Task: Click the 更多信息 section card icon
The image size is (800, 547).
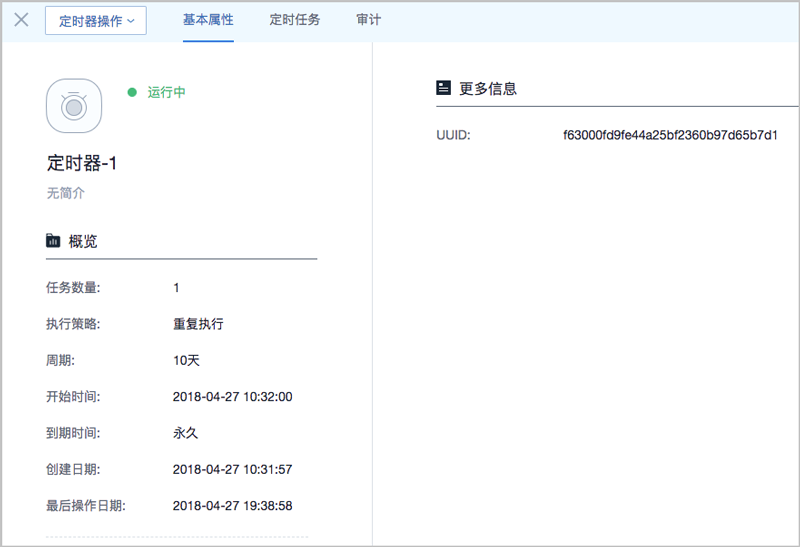Action: coord(444,88)
